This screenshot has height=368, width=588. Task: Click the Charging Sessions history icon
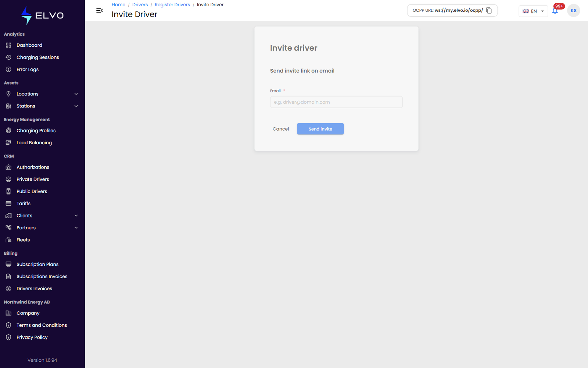(x=8, y=57)
